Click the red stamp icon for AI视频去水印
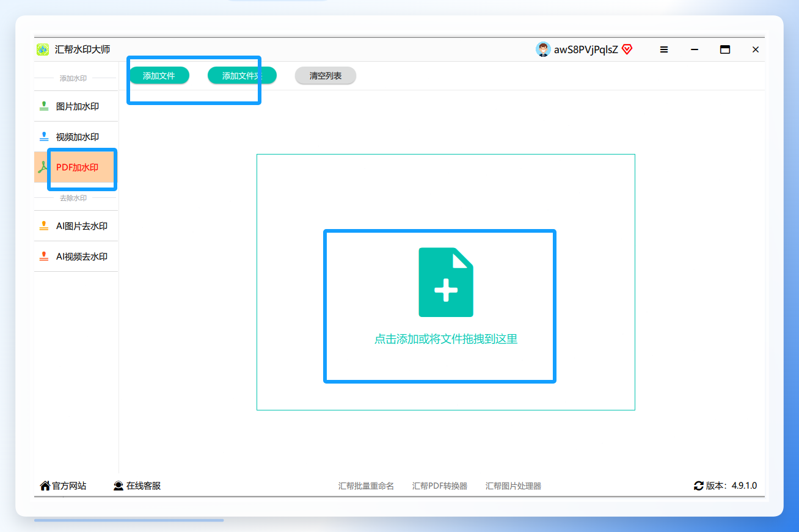Viewport: 799px width, 532px height. tap(44, 257)
